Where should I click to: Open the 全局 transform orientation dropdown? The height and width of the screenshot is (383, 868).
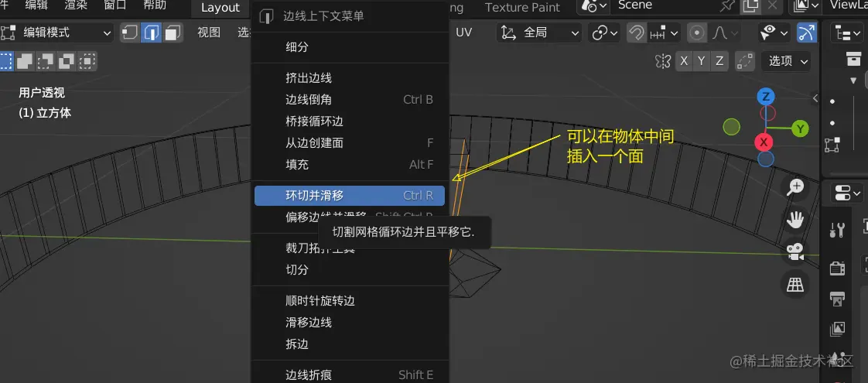[539, 32]
